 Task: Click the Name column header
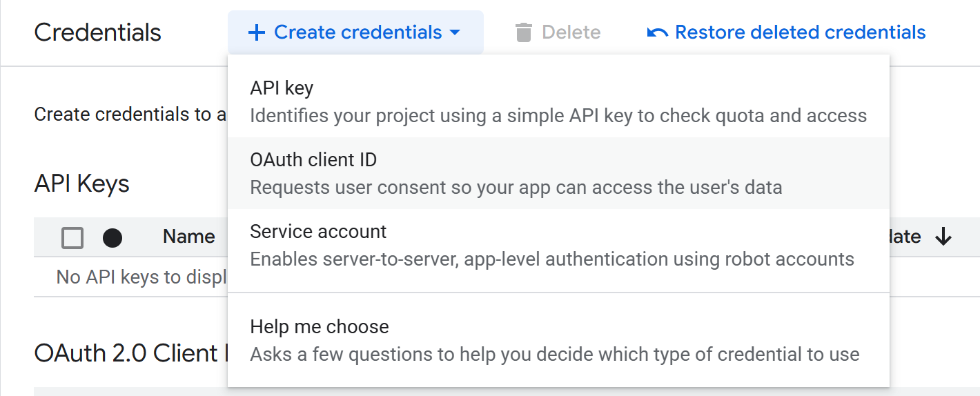(x=188, y=237)
